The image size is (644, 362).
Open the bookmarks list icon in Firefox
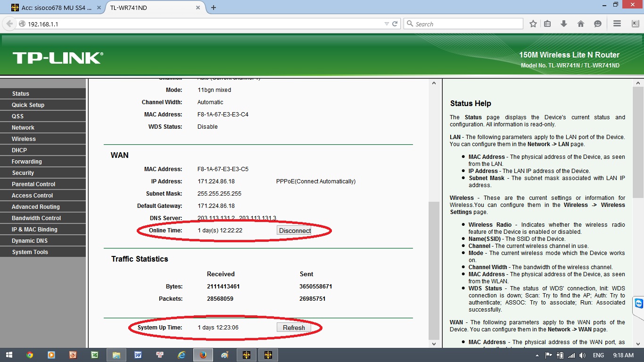point(547,24)
